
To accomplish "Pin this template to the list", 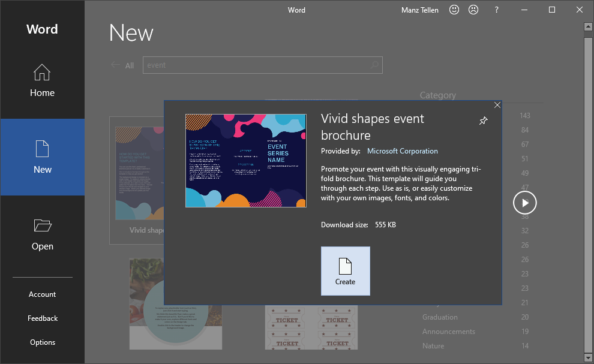I will (x=484, y=121).
